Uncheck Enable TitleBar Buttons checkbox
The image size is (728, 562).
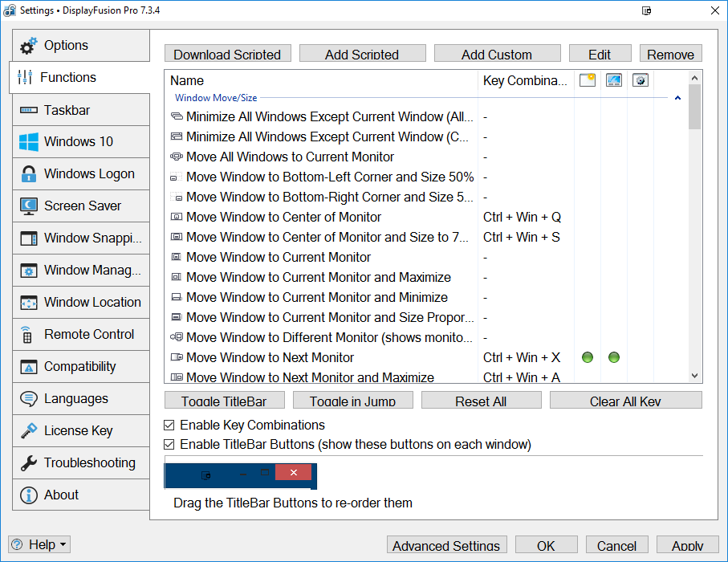[x=169, y=444]
